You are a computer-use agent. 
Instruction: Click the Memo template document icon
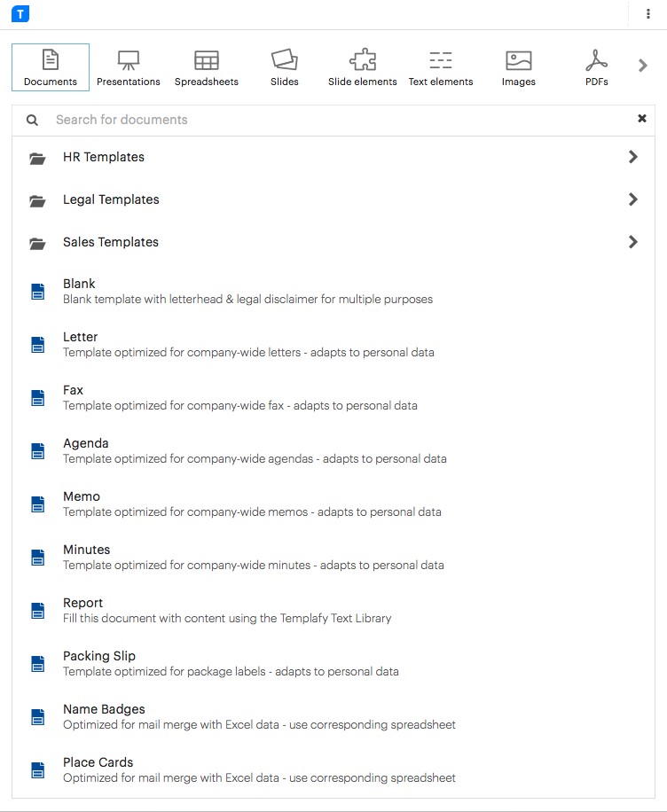[x=38, y=504]
